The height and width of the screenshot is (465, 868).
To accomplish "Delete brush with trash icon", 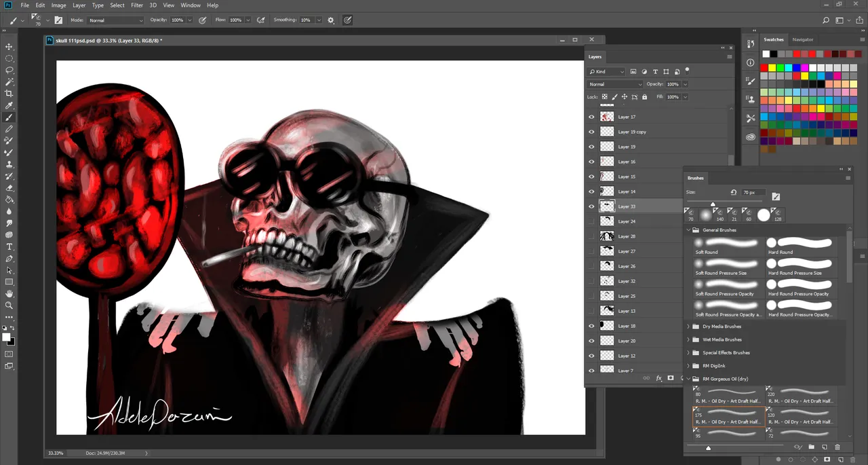I will (x=837, y=447).
